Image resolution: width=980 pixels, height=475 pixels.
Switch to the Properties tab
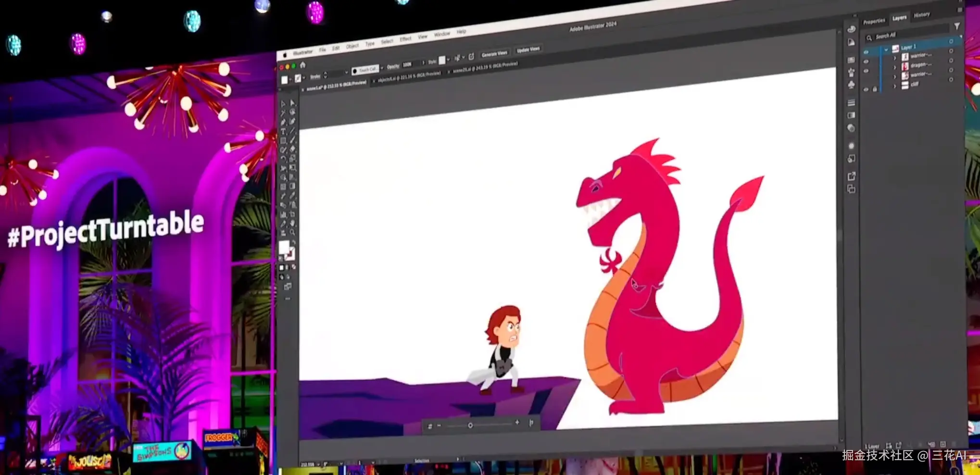[874, 21]
